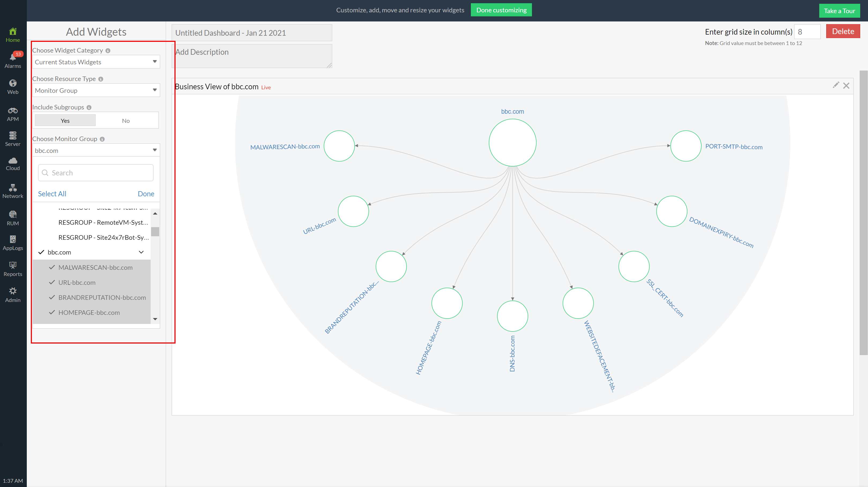The height and width of the screenshot is (487, 868).
Task: Click the Select All link
Action: pyautogui.click(x=52, y=194)
